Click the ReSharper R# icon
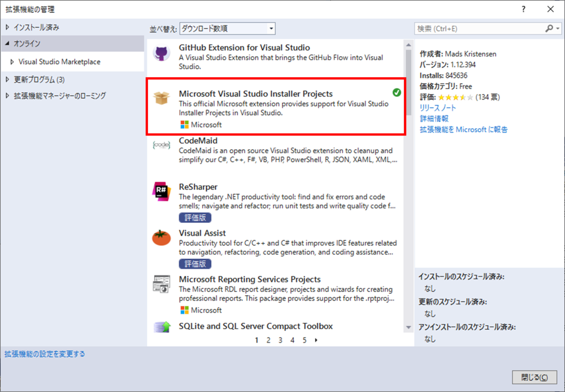The height and width of the screenshot is (392, 565). 161,192
